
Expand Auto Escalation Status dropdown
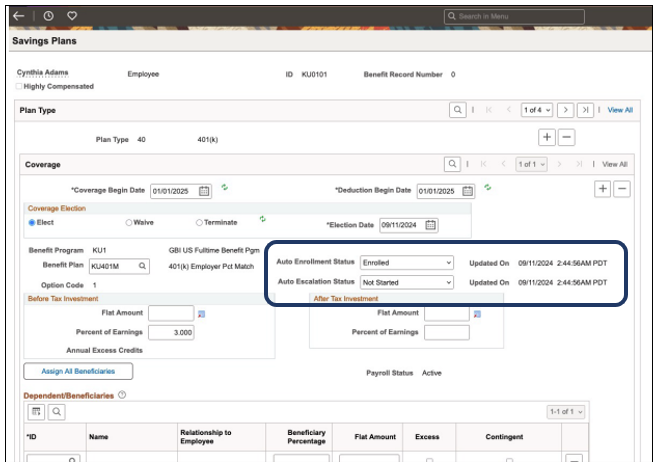click(407, 282)
